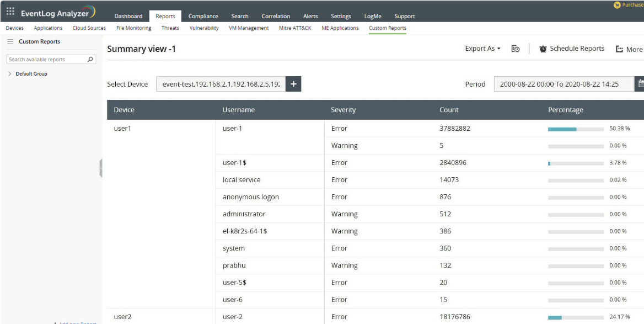644x324 pixels.
Task: Sort by Username column header
Action: (x=239, y=110)
